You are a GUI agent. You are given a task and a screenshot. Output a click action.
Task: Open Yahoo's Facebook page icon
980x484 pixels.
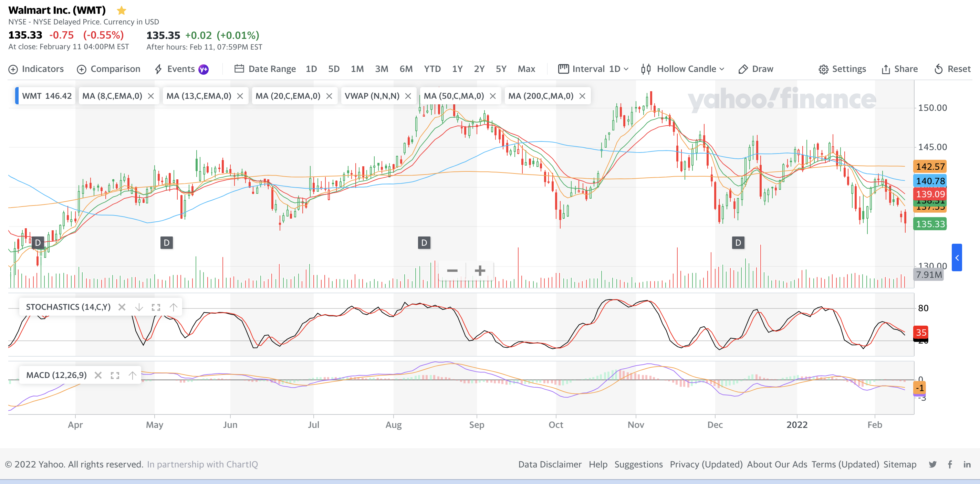click(x=950, y=464)
